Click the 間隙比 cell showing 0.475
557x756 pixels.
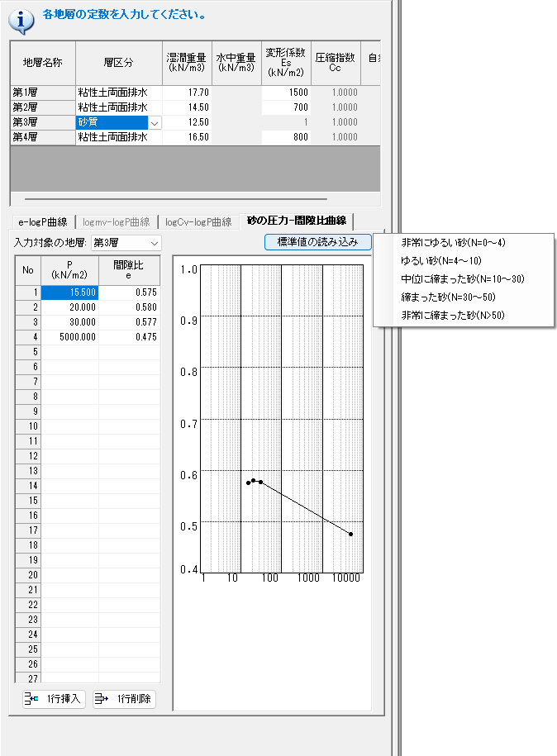(129, 337)
